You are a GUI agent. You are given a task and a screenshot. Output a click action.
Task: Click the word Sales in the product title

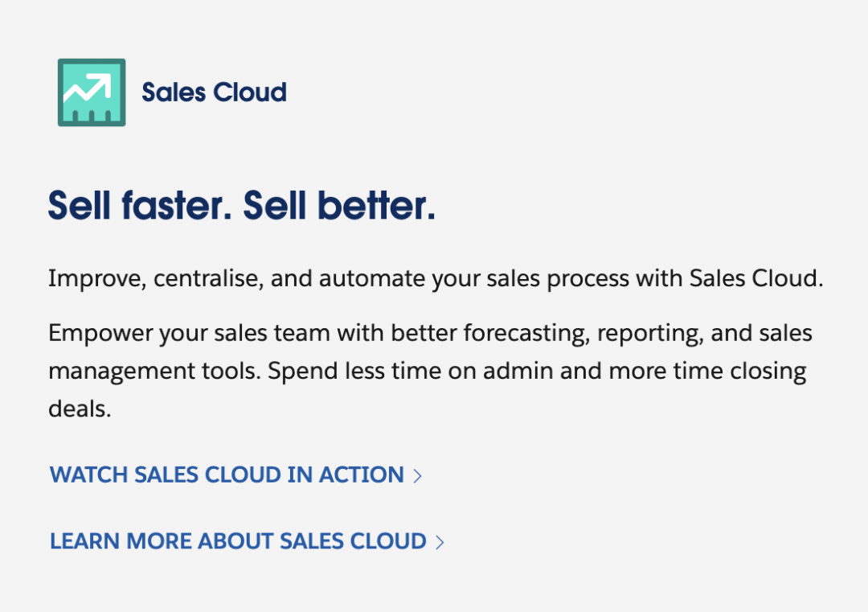174,92
